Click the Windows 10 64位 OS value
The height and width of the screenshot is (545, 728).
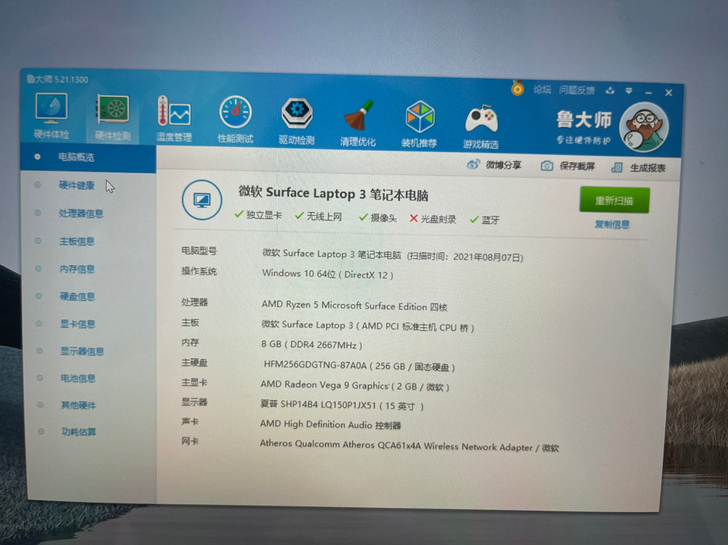click(327, 274)
